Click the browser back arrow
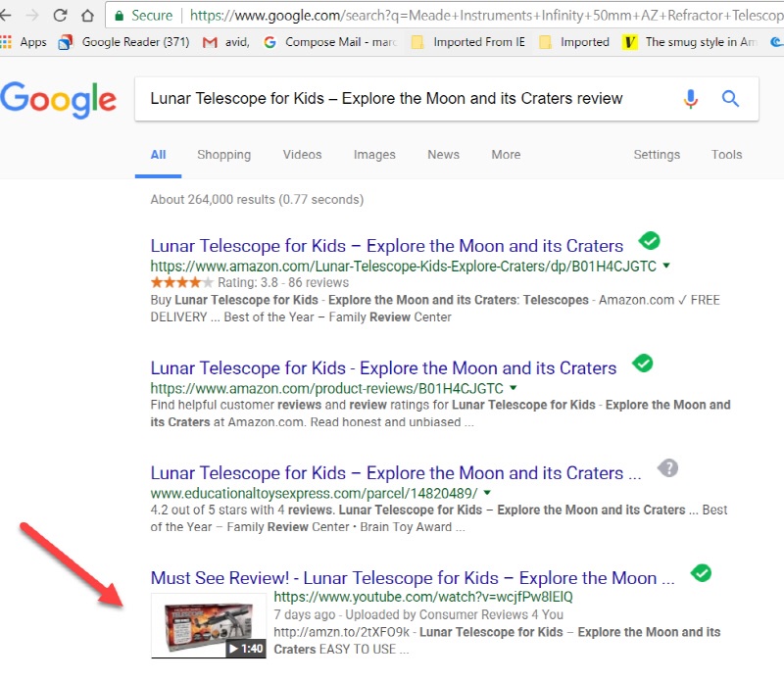Image resolution: width=784 pixels, height=681 pixels. (x=5, y=16)
